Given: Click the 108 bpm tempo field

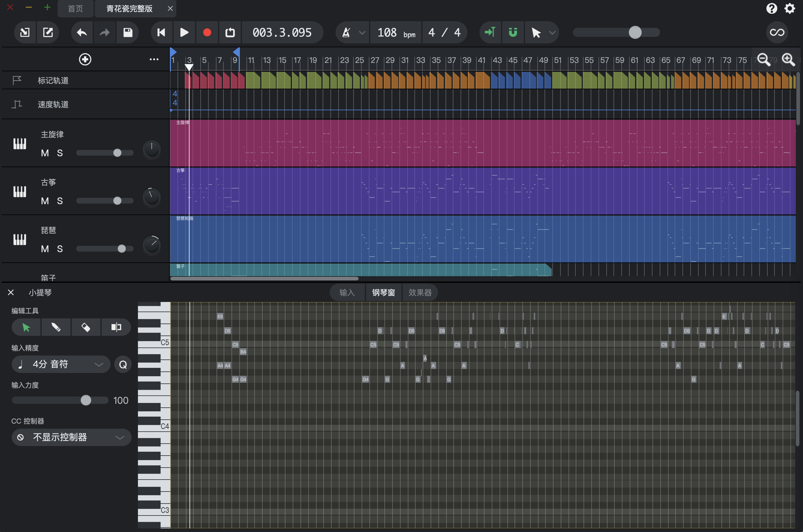Looking at the screenshot, I should (396, 33).
